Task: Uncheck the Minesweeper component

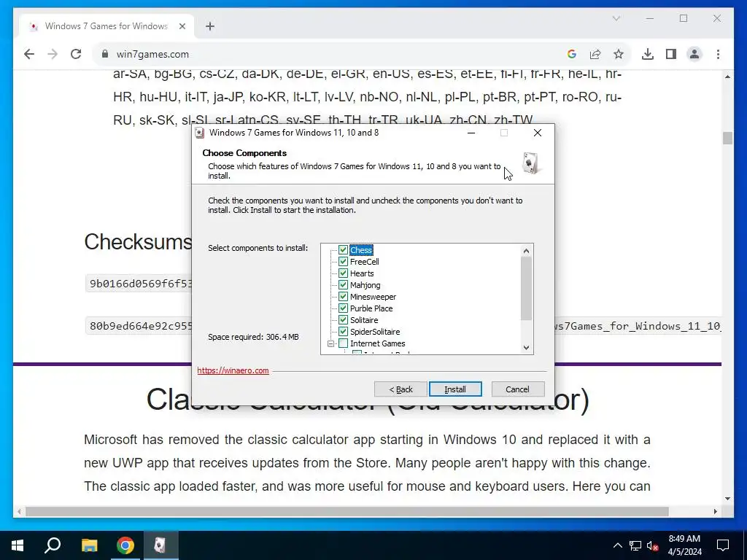Action: 343,296
